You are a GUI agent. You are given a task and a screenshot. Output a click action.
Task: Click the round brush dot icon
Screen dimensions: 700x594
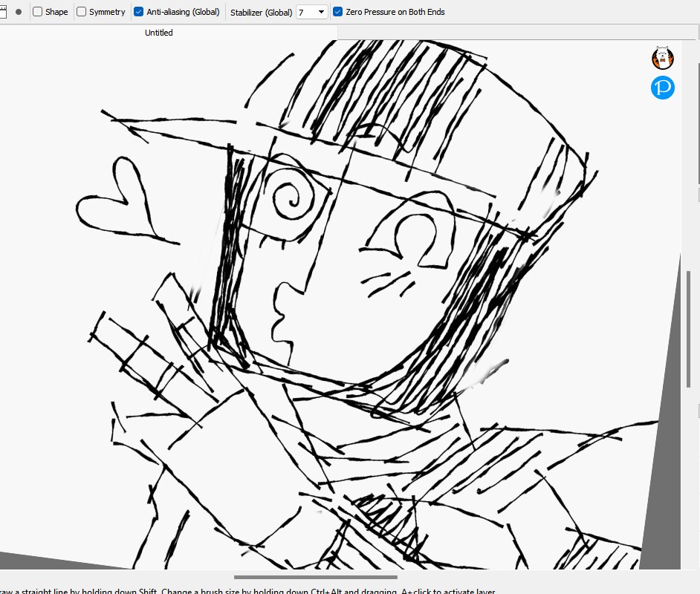point(19,12)
